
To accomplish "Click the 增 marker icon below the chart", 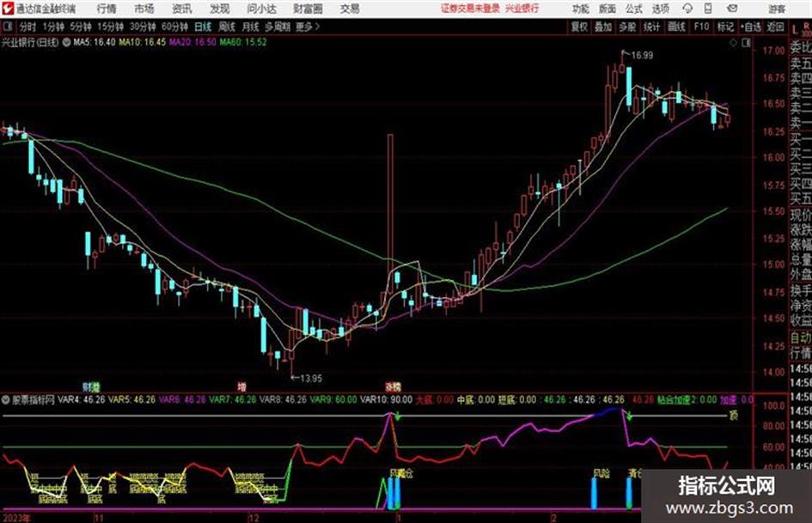I will pyautogui.click(x=241, y=386).
